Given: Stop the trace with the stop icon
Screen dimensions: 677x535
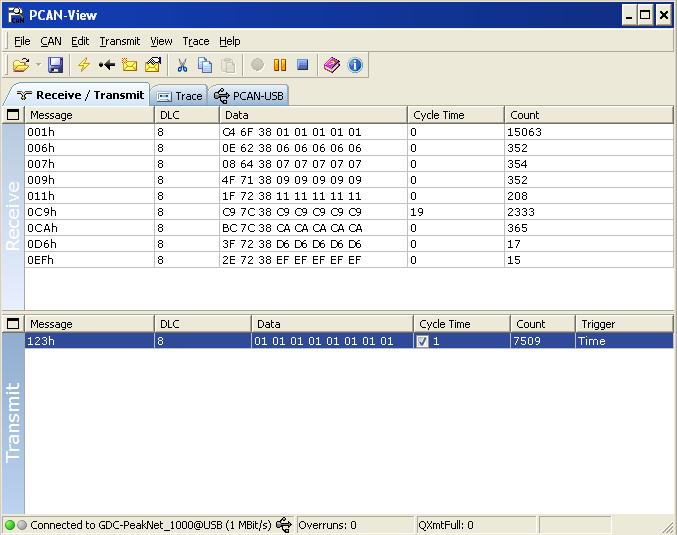Looking at the screenshot, I should 302,65.
